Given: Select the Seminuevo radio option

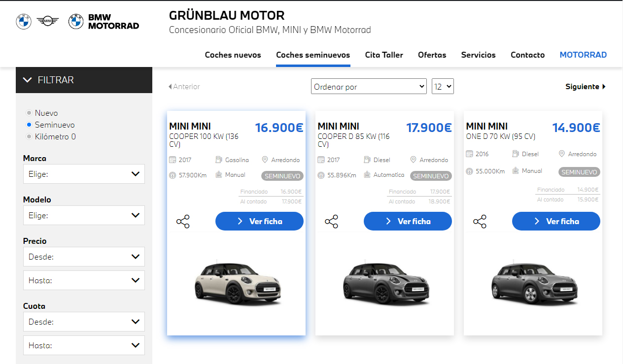Looking at the screenshot, I should point(29,125).
